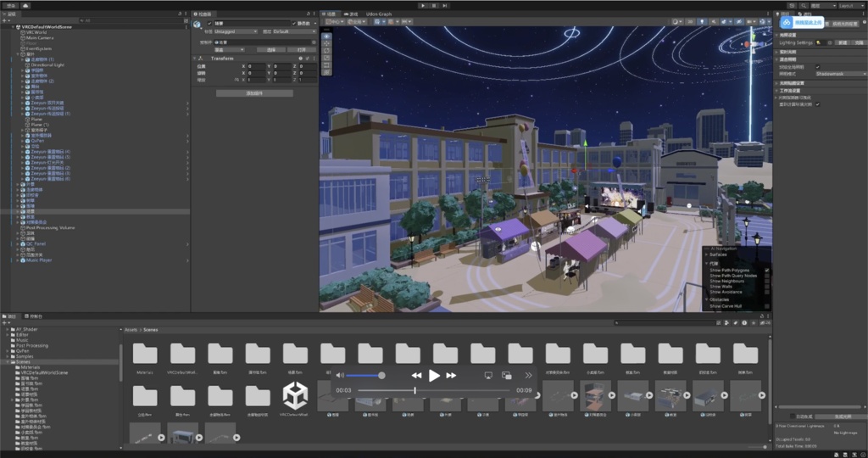This screenshot has height=458, width=868.
Task: Click the prefab Open button in Inspector
Action: [302, 50]
